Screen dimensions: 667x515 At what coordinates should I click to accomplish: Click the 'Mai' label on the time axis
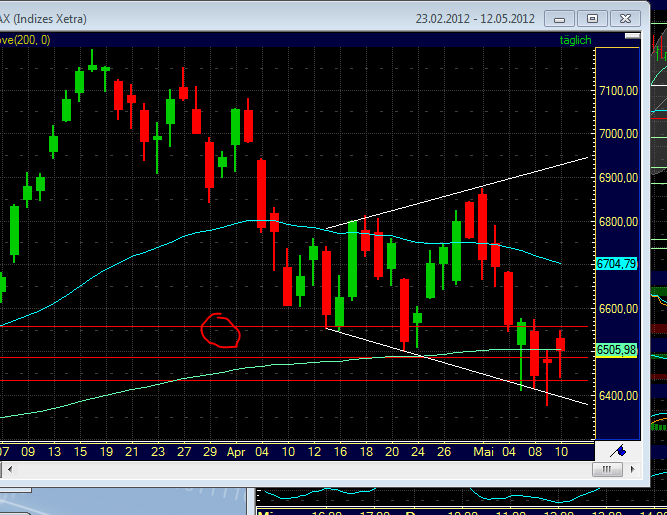(x=483, y=451)
